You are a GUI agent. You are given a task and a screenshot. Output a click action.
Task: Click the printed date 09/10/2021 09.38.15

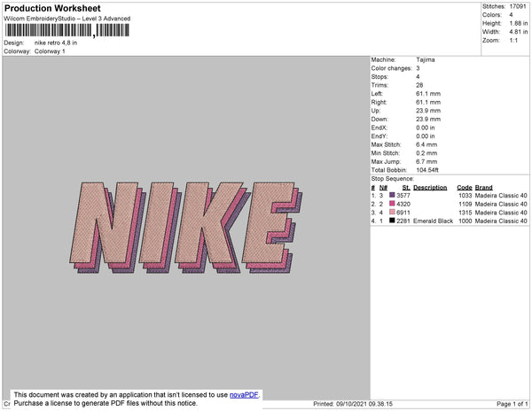pyautogui.click(x=364, y=404)
